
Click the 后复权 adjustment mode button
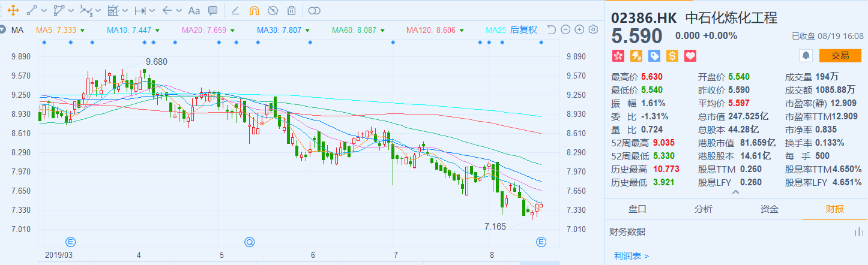pyautogui.click(x=524, y=30)
